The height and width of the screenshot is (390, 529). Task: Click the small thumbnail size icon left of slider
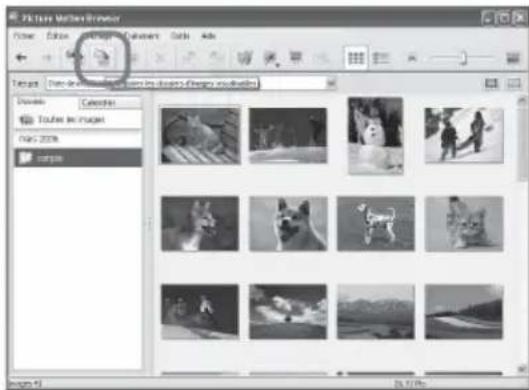tap(412, 59)
